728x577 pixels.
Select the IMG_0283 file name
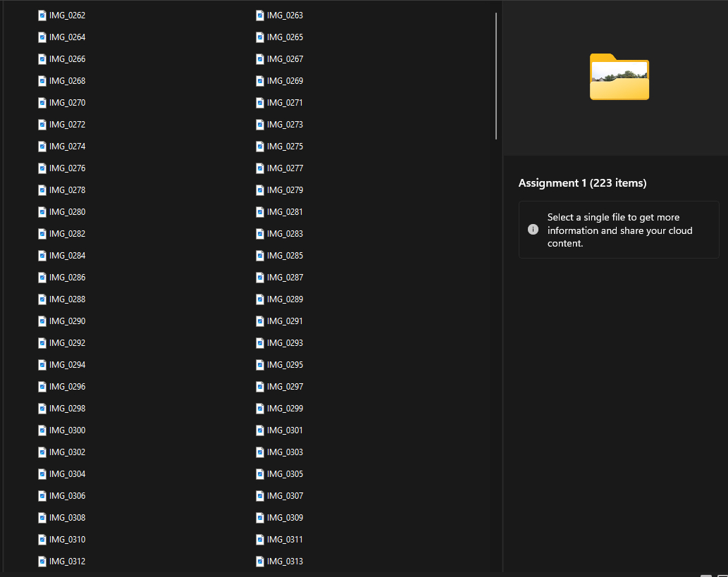point(285,234)
